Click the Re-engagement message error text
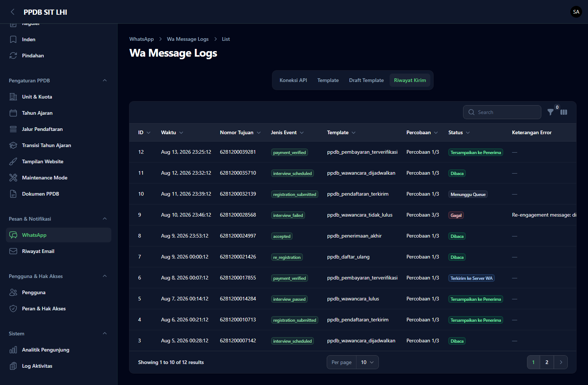 pos(544,215)
